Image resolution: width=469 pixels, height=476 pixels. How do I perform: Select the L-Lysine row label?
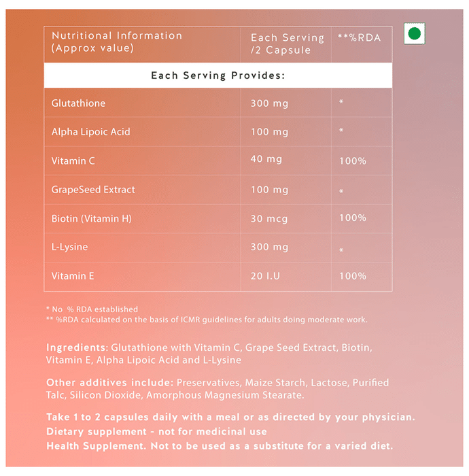pos(69,247)
